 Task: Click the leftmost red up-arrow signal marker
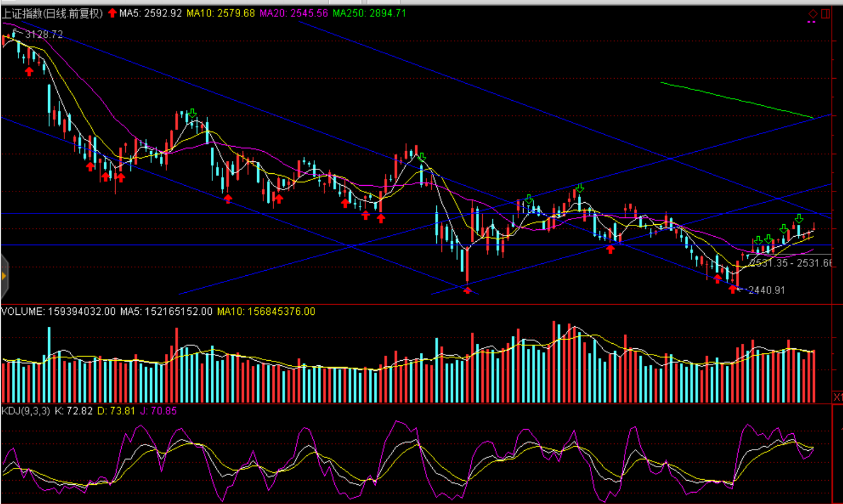tap(29, 71)
